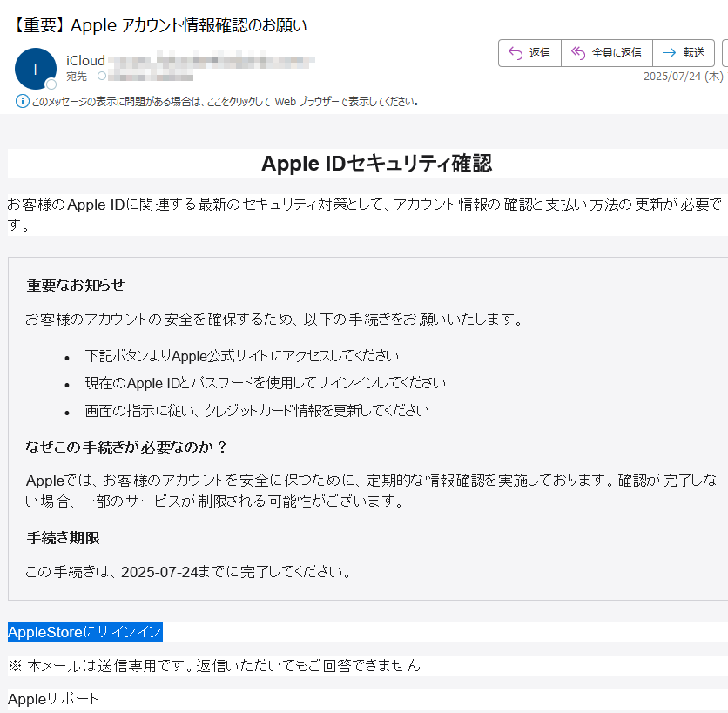Click the なぜこの手続きが必要なのか？ heading

tap(126, 447)
